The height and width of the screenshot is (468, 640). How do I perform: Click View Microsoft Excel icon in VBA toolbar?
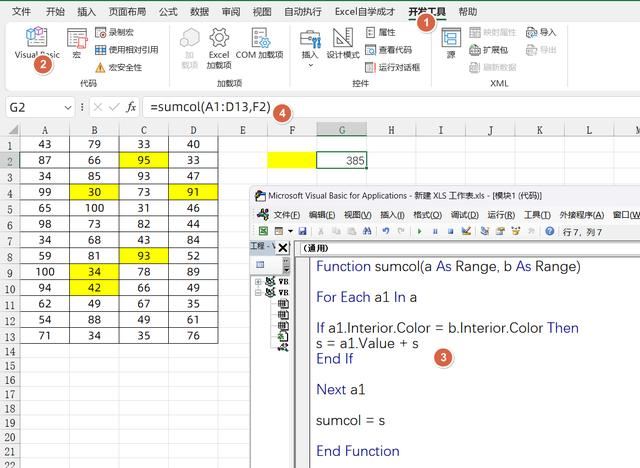click(x=263, y=231)
